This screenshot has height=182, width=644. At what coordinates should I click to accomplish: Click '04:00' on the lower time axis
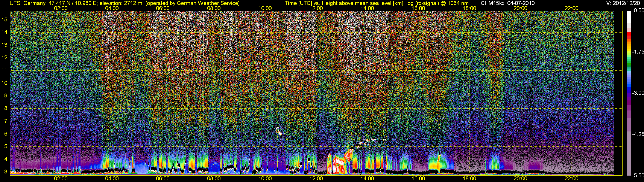[112, 179]
